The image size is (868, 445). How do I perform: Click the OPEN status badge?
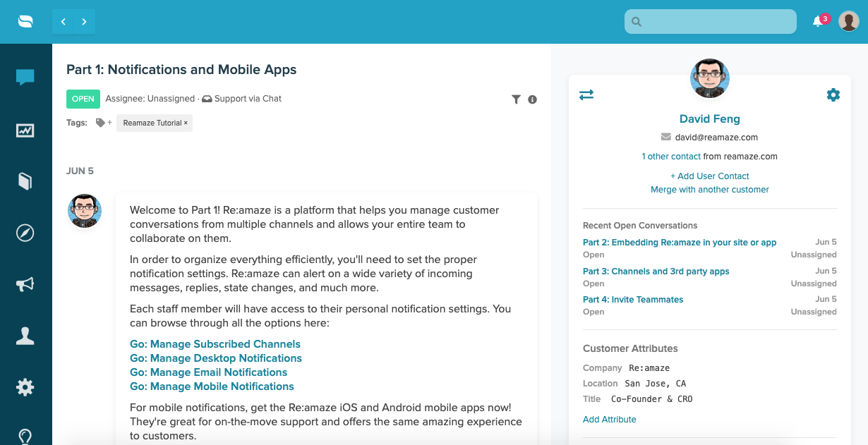(x=83, y=99)
